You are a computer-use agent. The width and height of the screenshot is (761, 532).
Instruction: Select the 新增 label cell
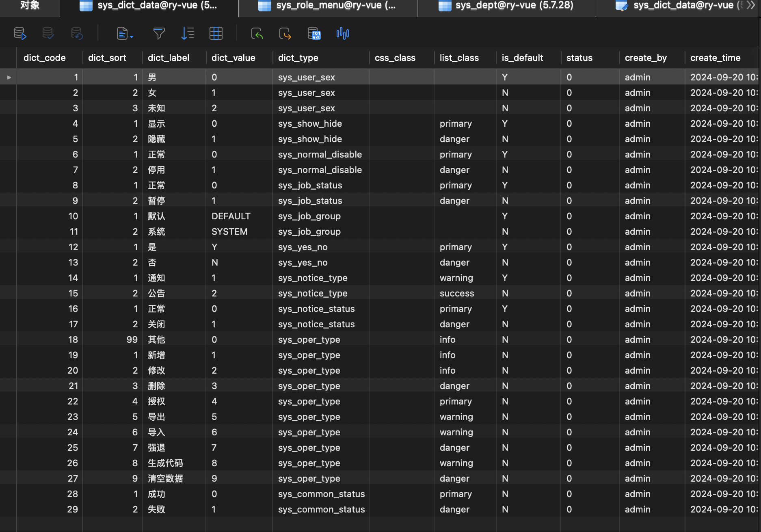(x=174, y=355)
